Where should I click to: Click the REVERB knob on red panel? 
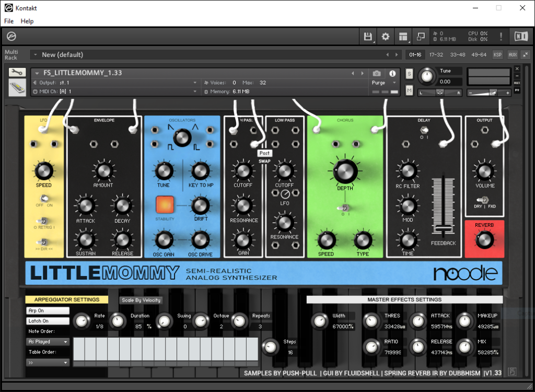pos(484,240)
